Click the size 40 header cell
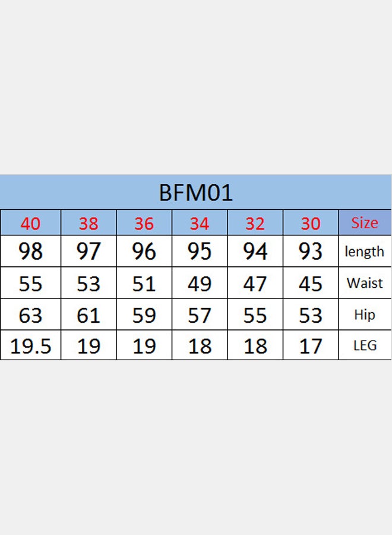 [x=30, y=224]
